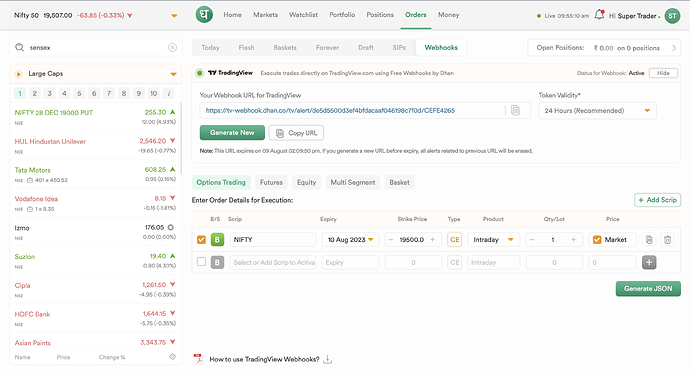690x375 pixels.
Task: Open the Markets menu
Action: pos(265,15)
